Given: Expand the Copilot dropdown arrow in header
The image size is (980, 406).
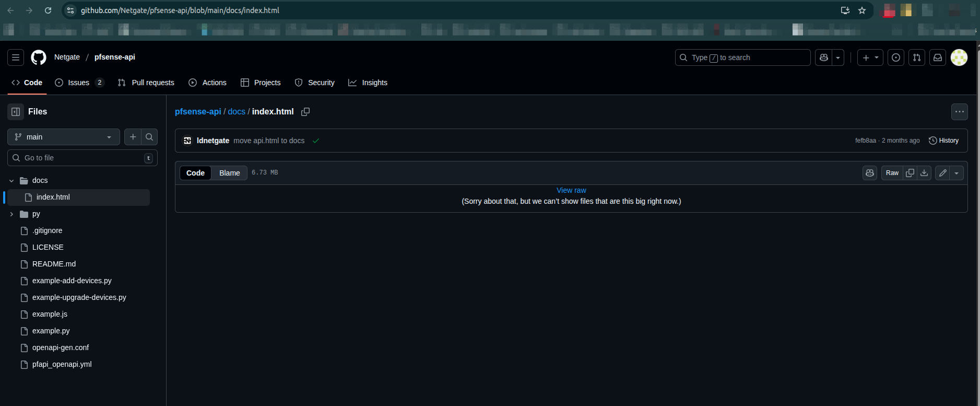Looking at the screenshot, I should click(x=838, y=57).
